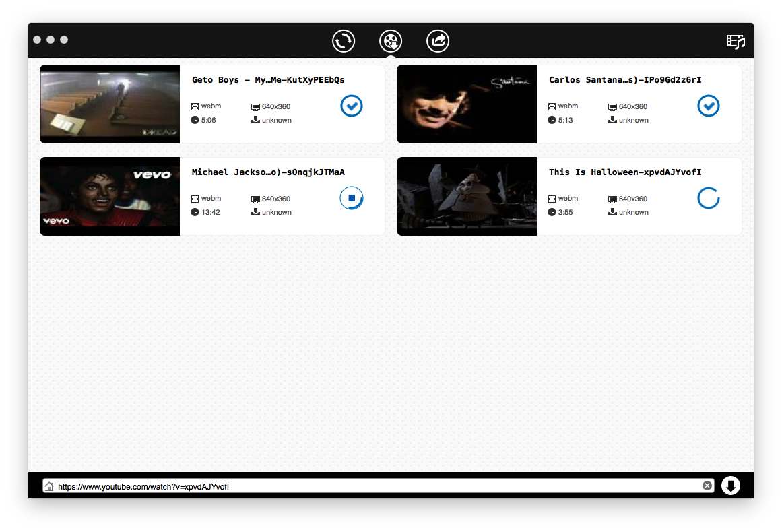Viewport: 782px width, 532px height.
Task: Select the This Is Halloween thumbnail
Action: click(467, 197)
